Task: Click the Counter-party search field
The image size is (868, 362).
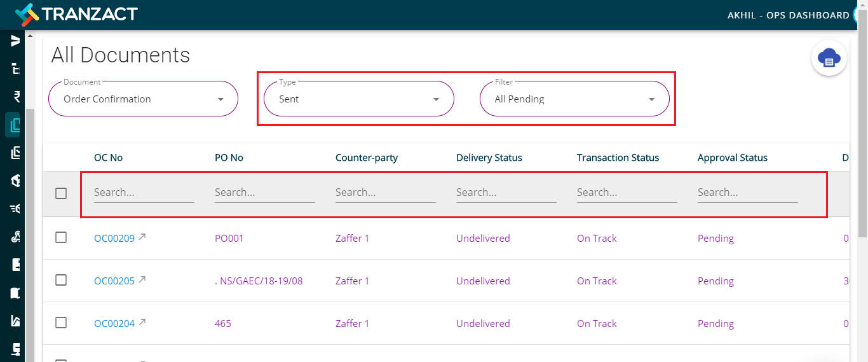Action: click(x=386, y=192)
